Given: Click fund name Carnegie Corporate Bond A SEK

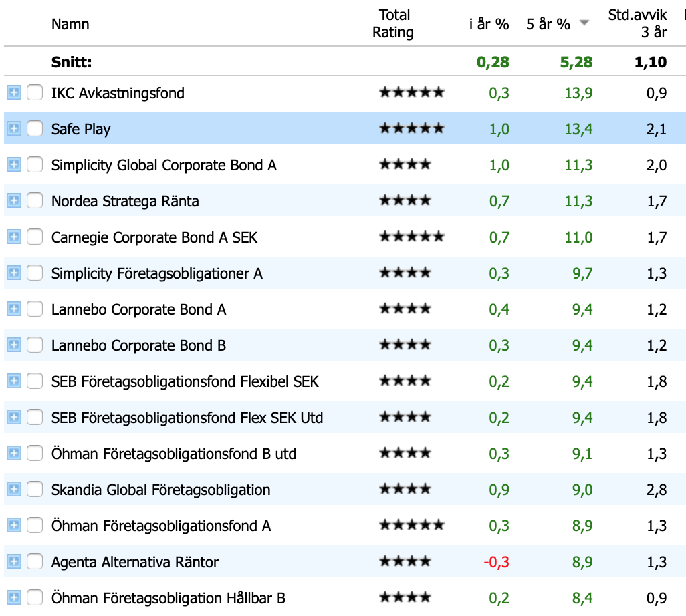Looking at the screenshot, I should coord(154,237).
